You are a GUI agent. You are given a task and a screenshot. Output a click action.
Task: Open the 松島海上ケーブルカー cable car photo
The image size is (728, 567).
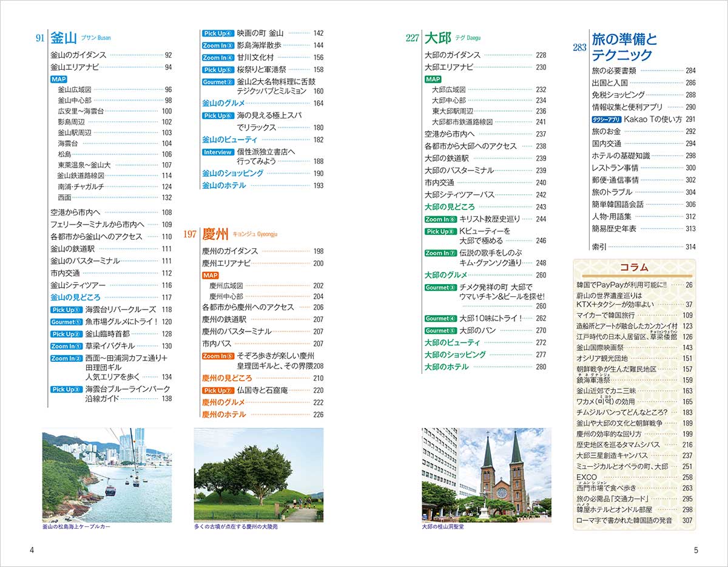click(107, 475)
